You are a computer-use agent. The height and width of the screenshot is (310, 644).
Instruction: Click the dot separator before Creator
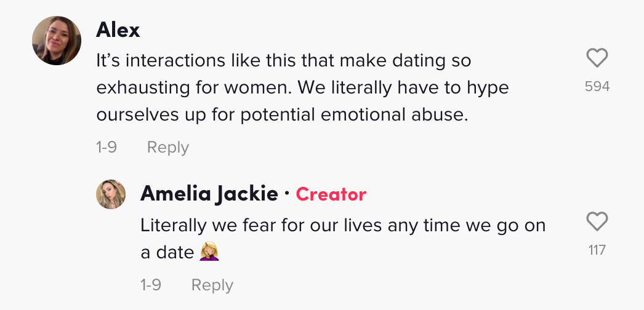click(x=287, y=194)
